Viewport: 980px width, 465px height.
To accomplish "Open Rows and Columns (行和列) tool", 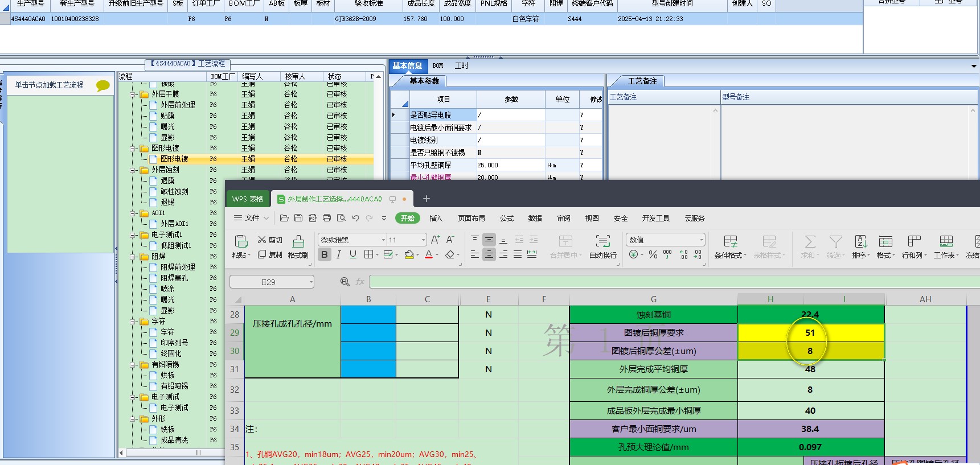I will (x=915, y=247).
